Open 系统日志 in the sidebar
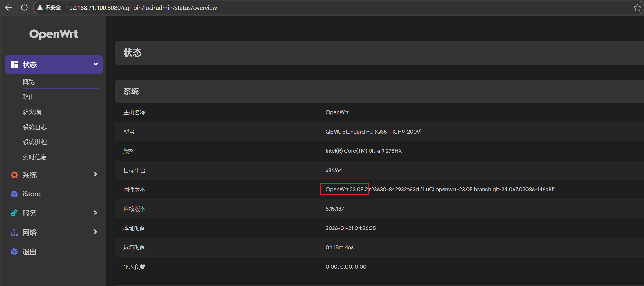Screen dimensions: 644x286 click(35, 127)
